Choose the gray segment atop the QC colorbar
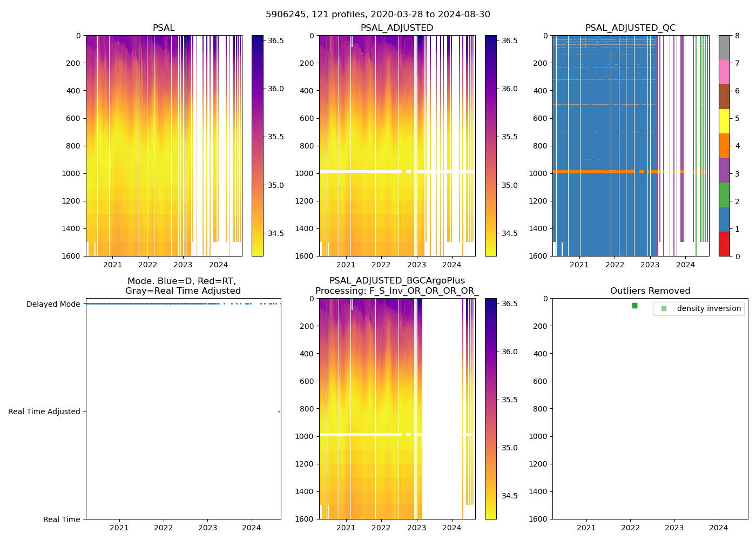 pos(724,48)
